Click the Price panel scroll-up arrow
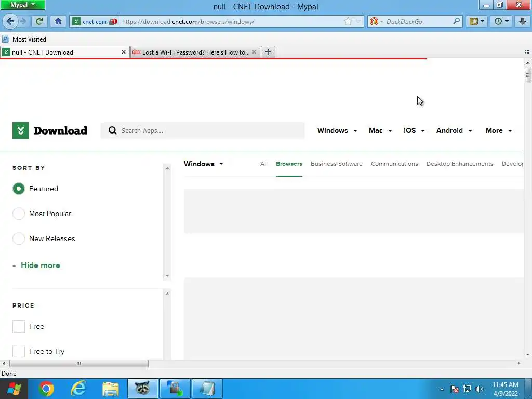 point(167,294)
